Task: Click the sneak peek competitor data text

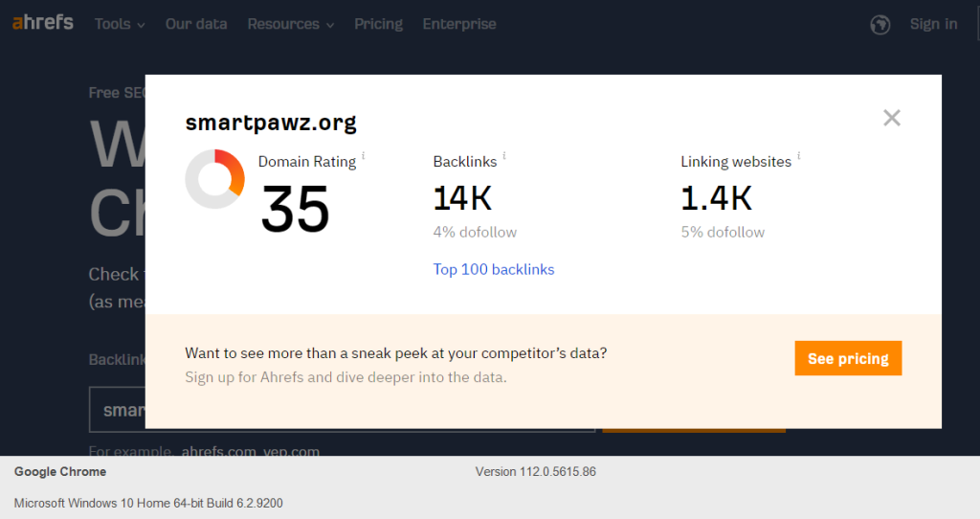Action: pyautogui.click(x=396, y=353)
